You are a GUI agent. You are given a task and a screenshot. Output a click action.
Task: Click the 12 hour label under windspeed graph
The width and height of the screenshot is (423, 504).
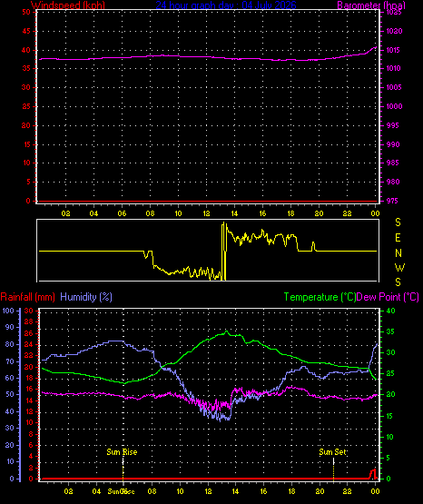coord(206,213)
